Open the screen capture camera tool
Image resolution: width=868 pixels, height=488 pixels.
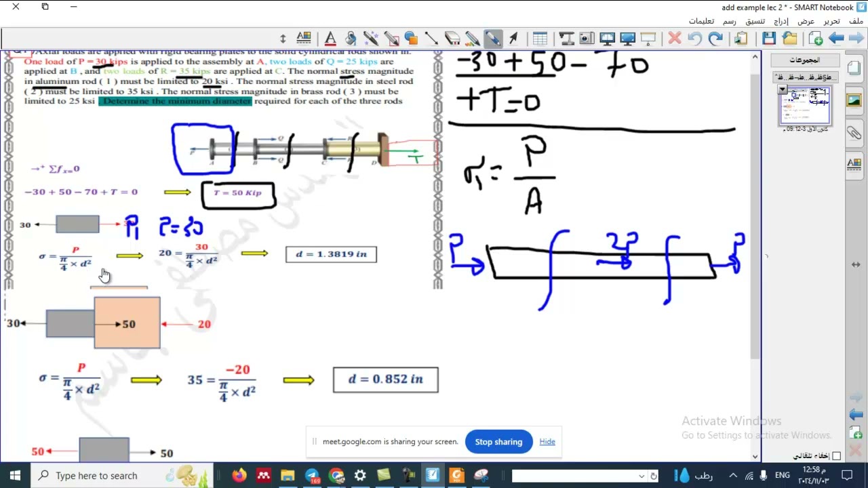pos(587,39)
